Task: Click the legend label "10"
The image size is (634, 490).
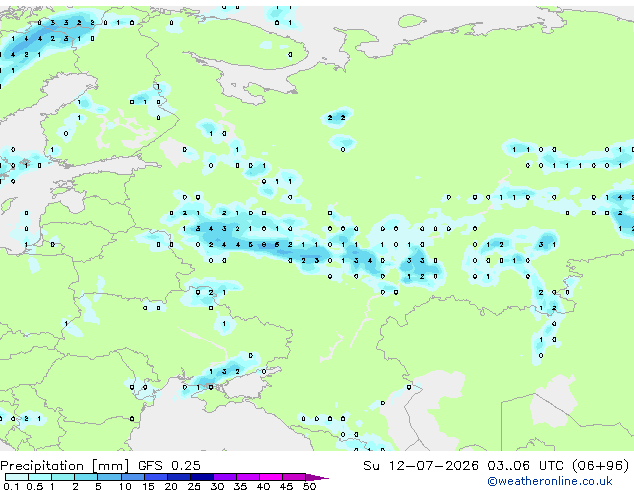Action: 125,486
